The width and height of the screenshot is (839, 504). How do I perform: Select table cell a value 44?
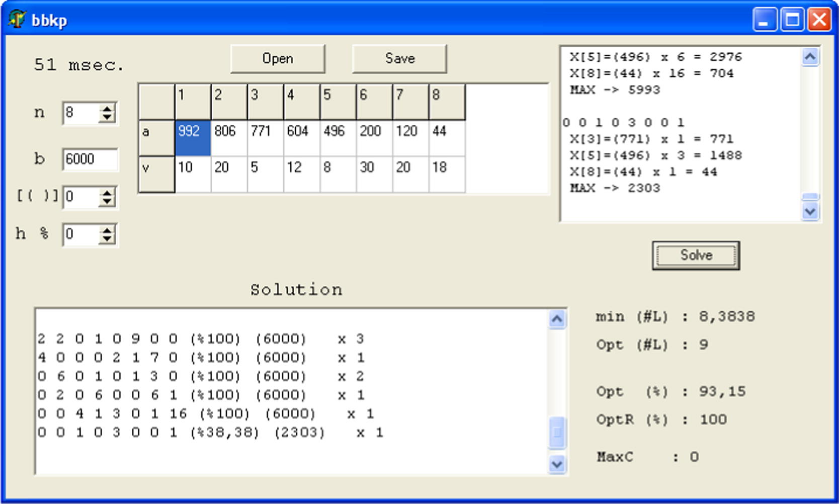coord(447,138)
